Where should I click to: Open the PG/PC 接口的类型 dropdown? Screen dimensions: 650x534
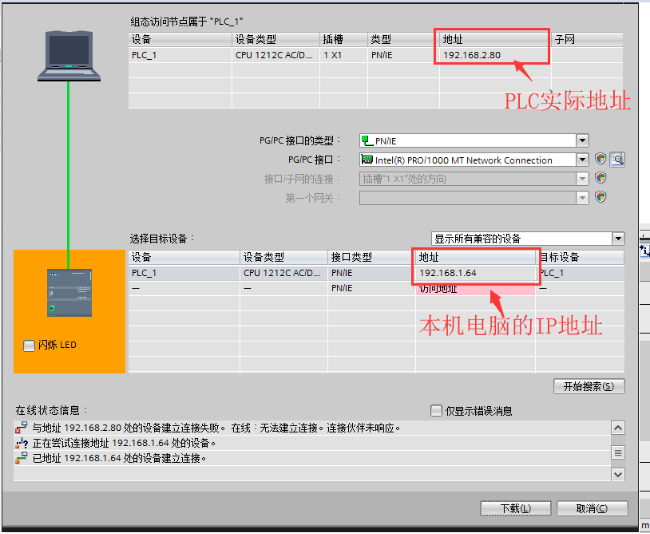tap(582, 141)
